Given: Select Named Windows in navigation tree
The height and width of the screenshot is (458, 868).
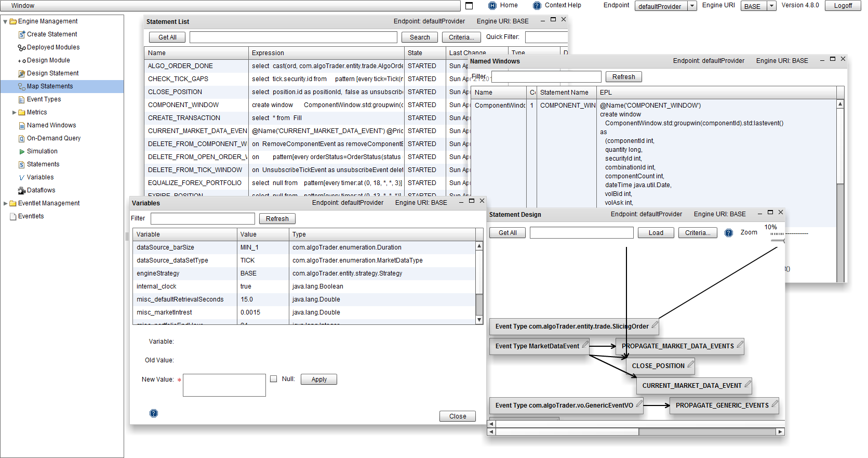Looking at the screenshot, I should pos(51,125).
